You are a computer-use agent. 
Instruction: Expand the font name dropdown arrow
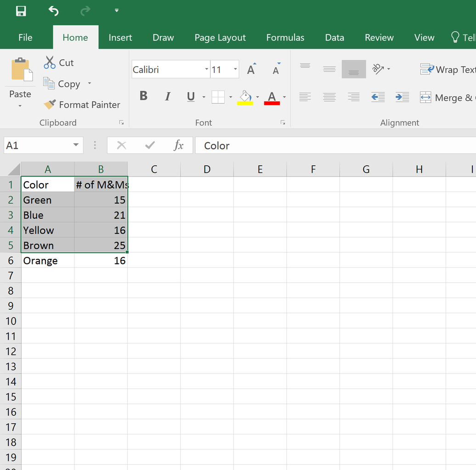[207, 69]
